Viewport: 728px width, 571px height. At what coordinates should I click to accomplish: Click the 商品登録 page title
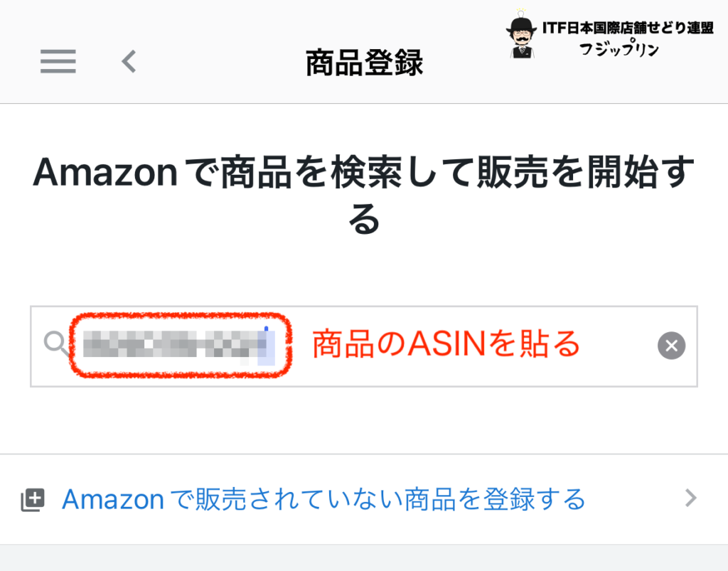[x=365, y=62]
